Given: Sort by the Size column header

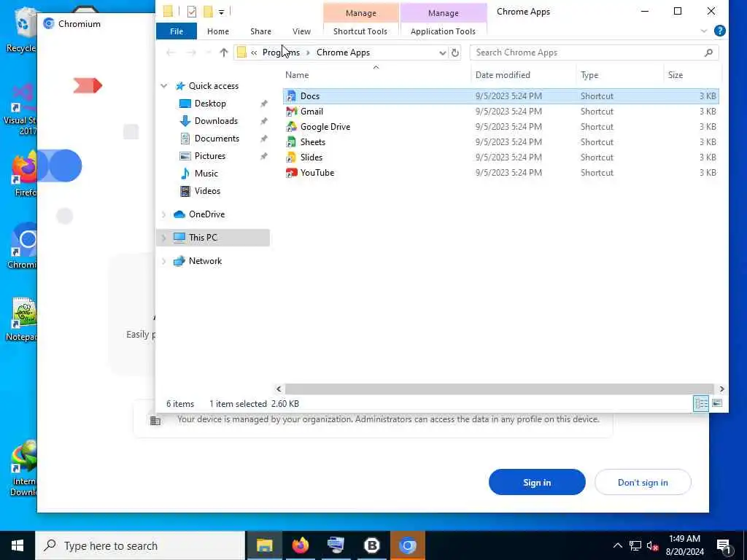Looking at the screenshot, I should pos(692,75).
